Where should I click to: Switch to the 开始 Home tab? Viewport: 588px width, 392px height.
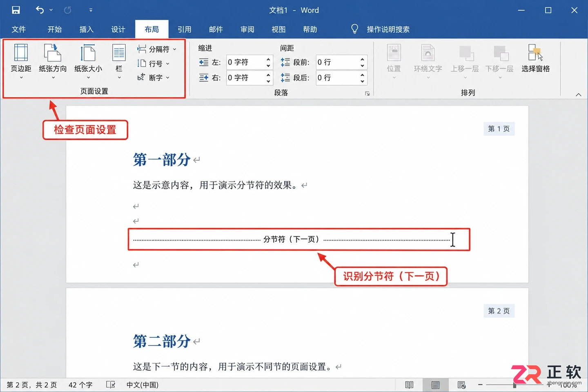(55, 29)
